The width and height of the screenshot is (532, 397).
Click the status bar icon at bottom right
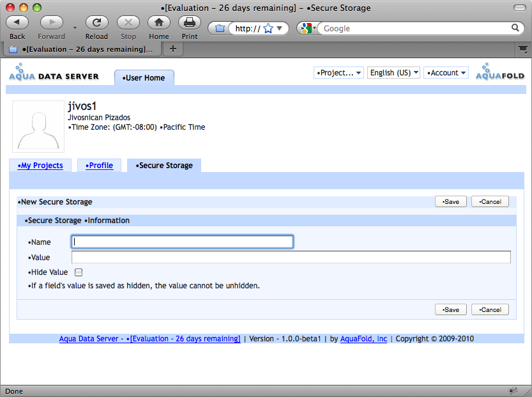(x=513, y=391)
